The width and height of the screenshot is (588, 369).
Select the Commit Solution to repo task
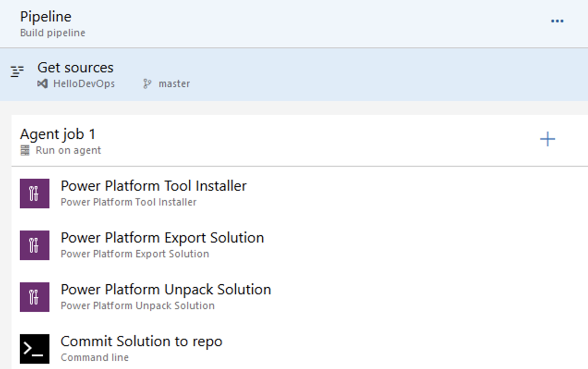click(x=141, y=341)
